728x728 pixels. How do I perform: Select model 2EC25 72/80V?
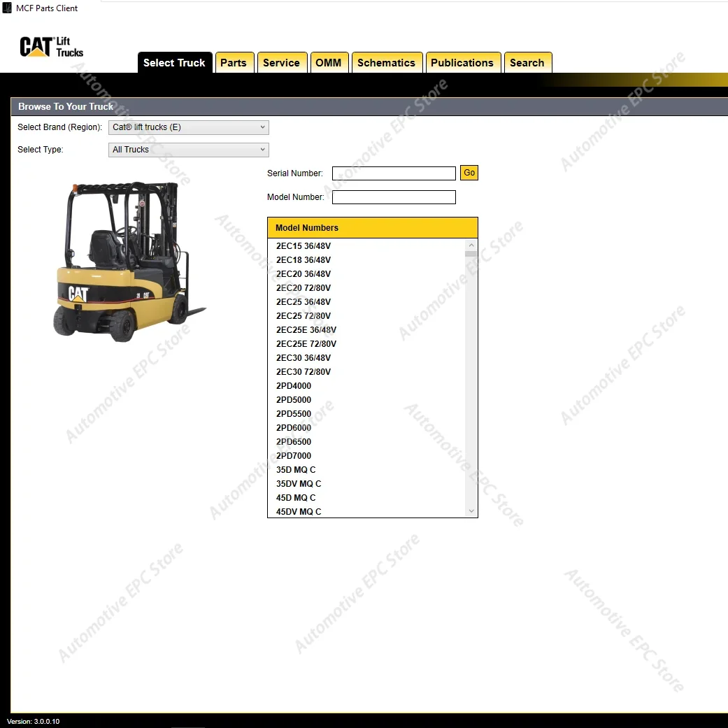click(x=304, y=315)
